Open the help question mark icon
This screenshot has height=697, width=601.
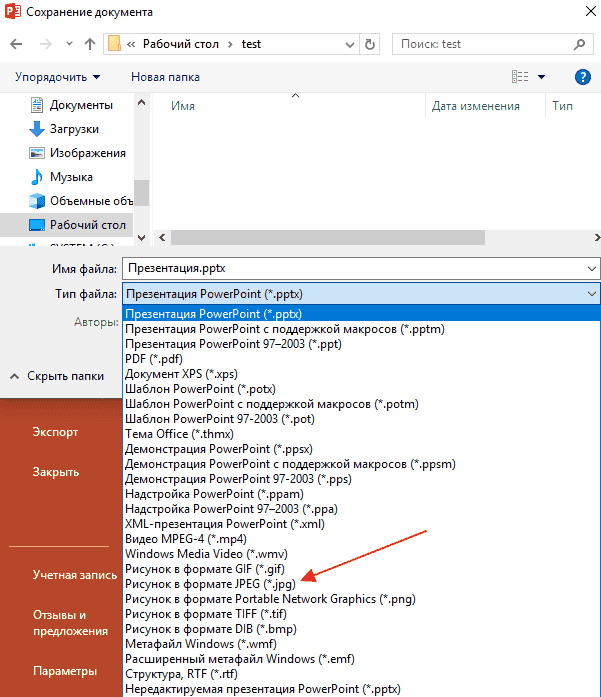coord(582,77)
